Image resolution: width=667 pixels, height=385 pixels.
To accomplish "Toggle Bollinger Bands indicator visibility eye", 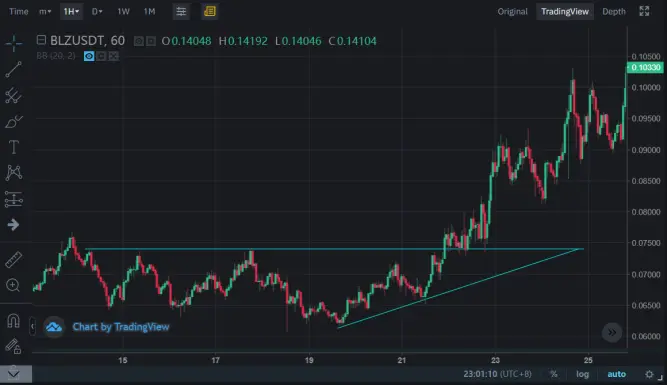I will pyautogui.click(x=89, y=56).
